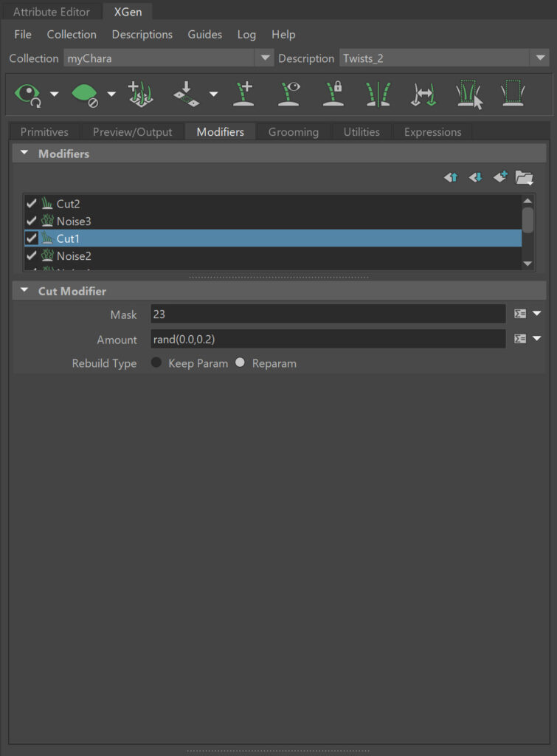Open the Collection menu
This screenshot has height=756, width=557.
point(72,35)
